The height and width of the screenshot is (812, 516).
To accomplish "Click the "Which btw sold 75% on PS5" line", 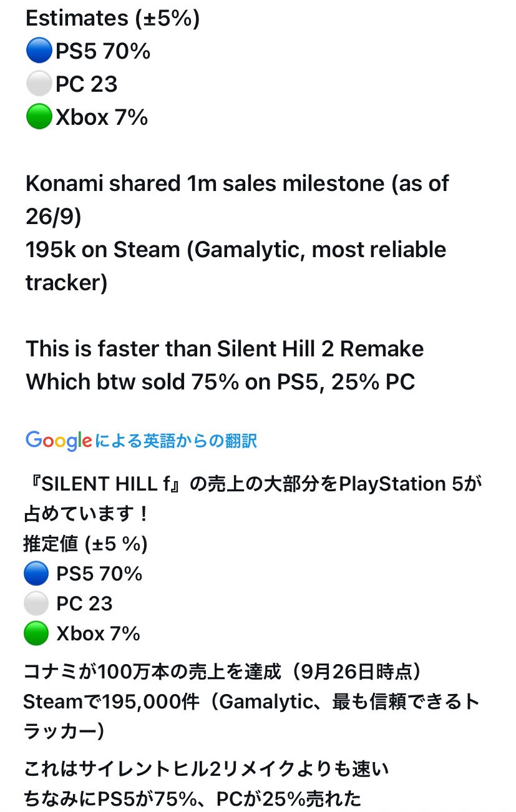I will point(220,381).
